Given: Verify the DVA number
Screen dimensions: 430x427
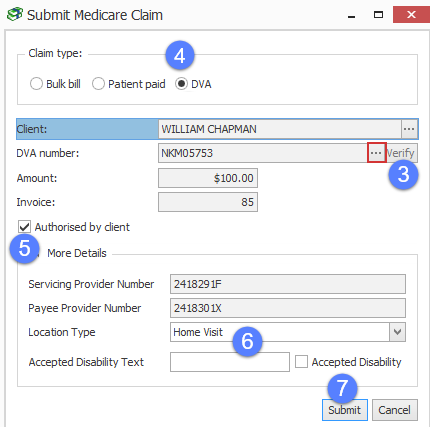Looking at the screenshot, I should 401,153.
